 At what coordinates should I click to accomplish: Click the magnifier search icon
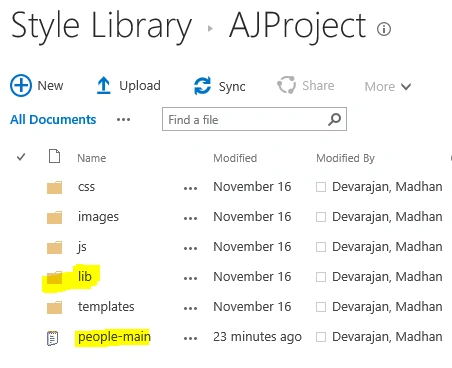pyautogui.click(x=334, y=119)
